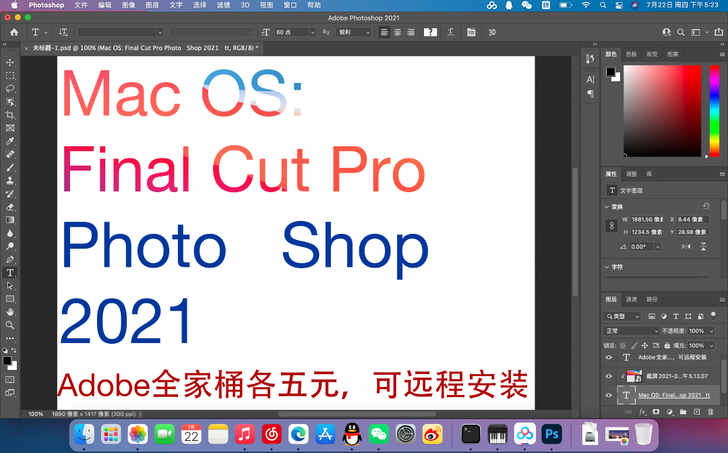The image size is (728, 453).
Task: Filter layers by type layers
Action: (676, 316)
